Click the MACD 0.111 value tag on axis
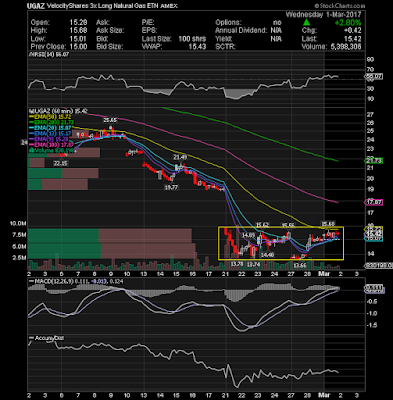Viewport: 393px width, 400px height. point(375,287)
